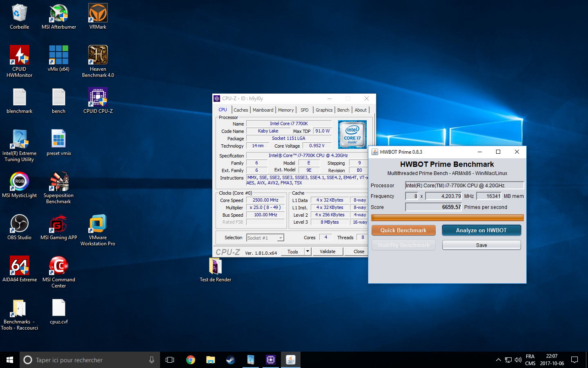Click Save in HWBOT Prime
The width and height of the screenshot is (588, 368).
pos(481,245)
